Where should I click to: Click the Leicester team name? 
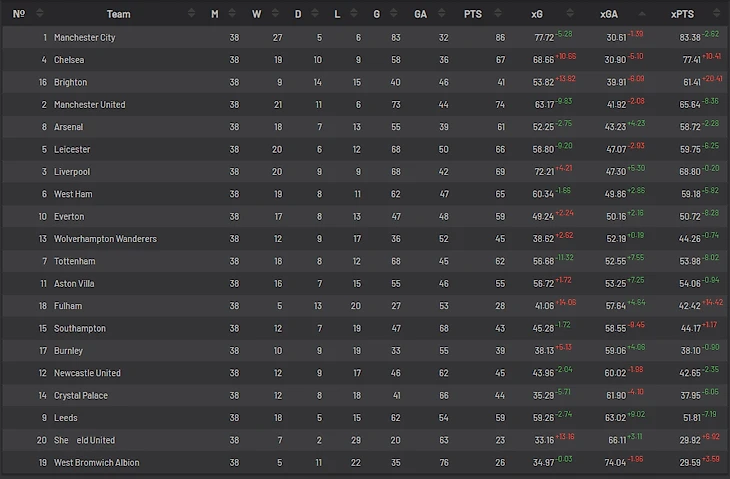pyautogui.click(x=72, y=149)
